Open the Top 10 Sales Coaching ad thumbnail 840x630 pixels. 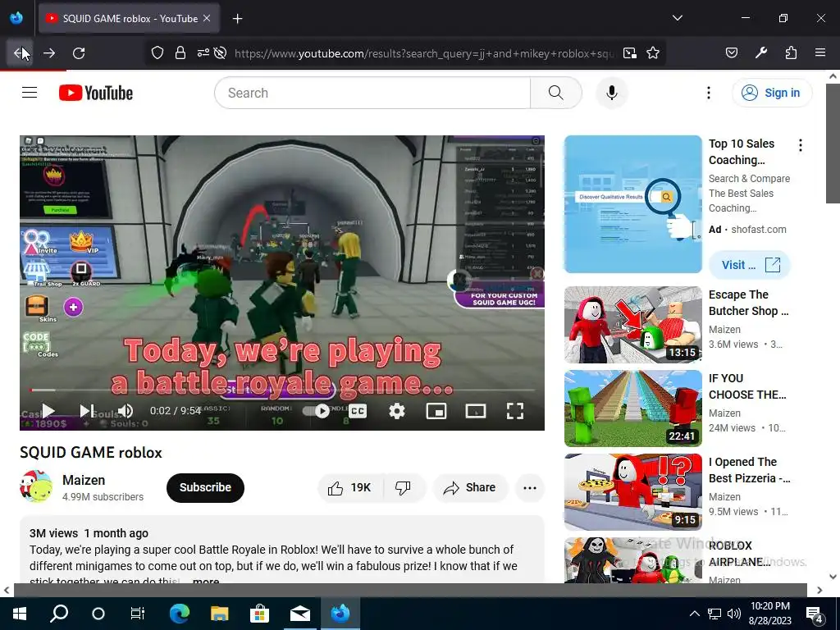[x=632, y=204]
